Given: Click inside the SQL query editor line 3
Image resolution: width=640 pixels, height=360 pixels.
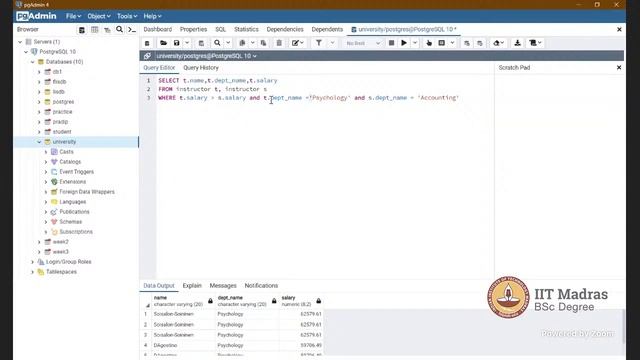Looking at the screenshot, I should click(x=308, y=98).
